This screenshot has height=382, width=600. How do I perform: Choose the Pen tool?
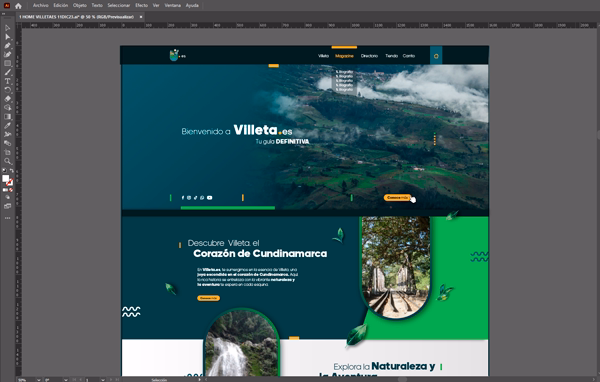[7, 46]
